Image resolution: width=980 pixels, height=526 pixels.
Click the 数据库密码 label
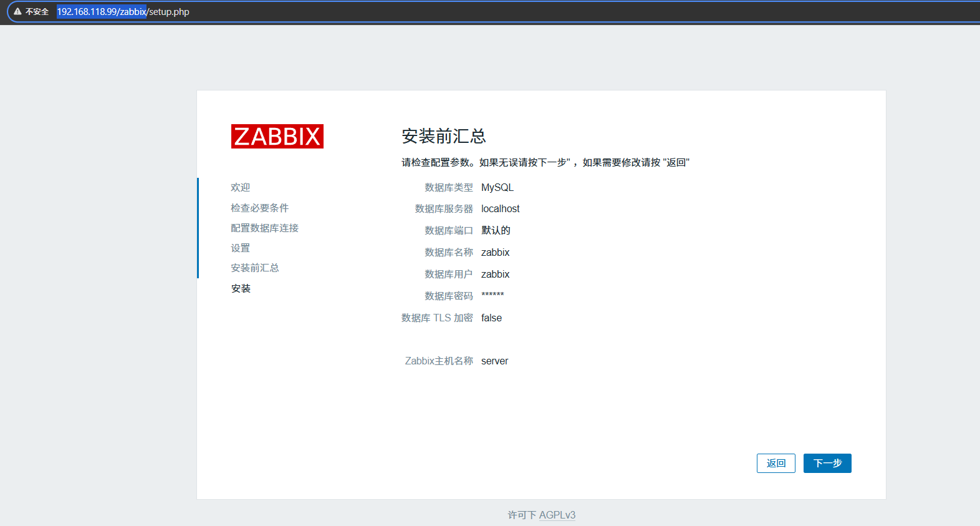click(449, 296)
